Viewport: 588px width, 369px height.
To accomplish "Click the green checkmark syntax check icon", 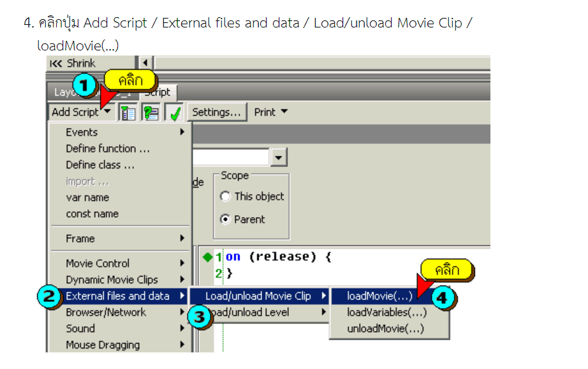I will 174,112.
